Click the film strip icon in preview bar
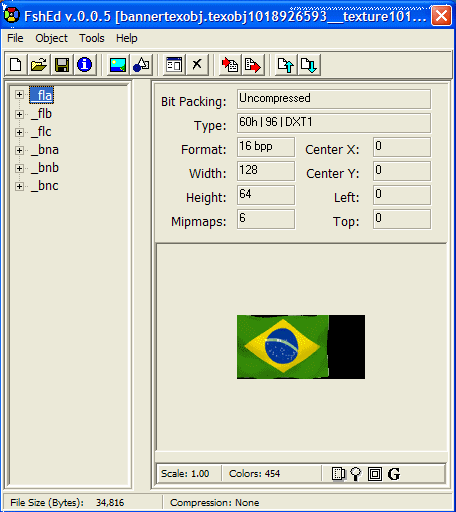 339,474
